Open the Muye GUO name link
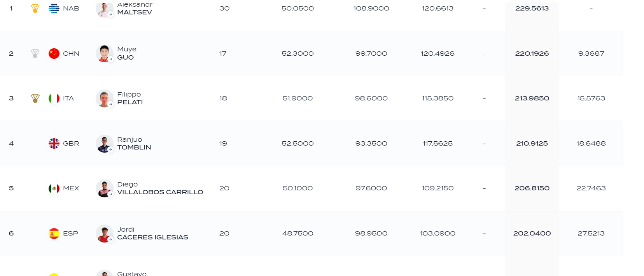644x276 pixels. pos(127,53)
